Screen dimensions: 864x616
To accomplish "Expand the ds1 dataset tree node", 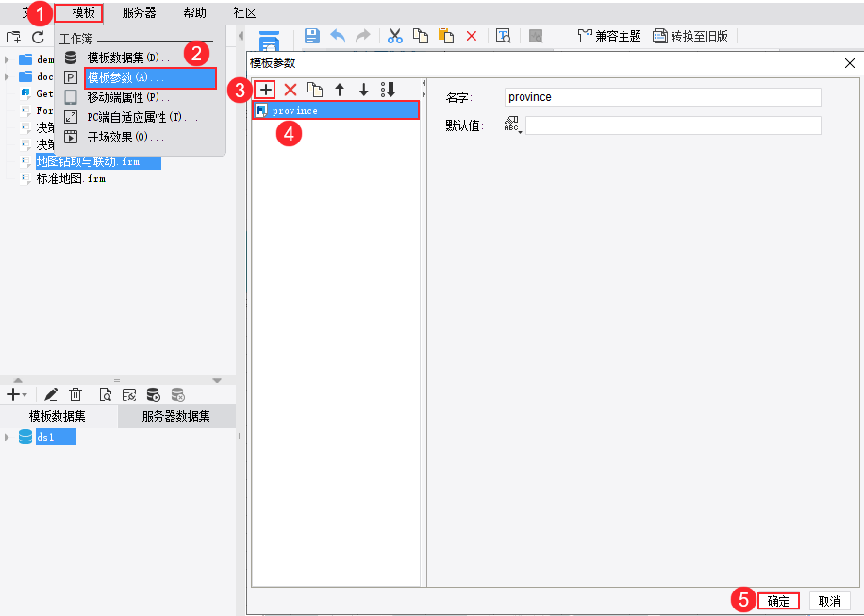I will click(x=7, y=438).
